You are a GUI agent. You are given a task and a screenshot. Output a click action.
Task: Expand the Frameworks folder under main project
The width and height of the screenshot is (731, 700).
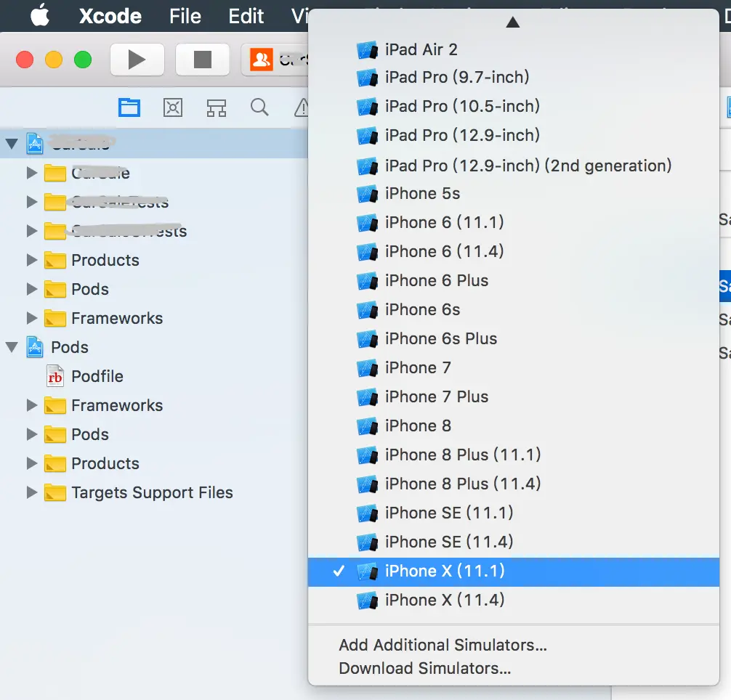tap(32, 318)
